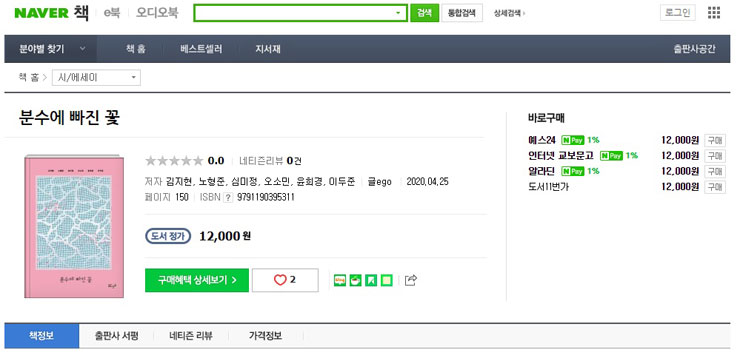Click the 로그인 button
The width and height of the screenshot is (740, 361).
point(678,13)
